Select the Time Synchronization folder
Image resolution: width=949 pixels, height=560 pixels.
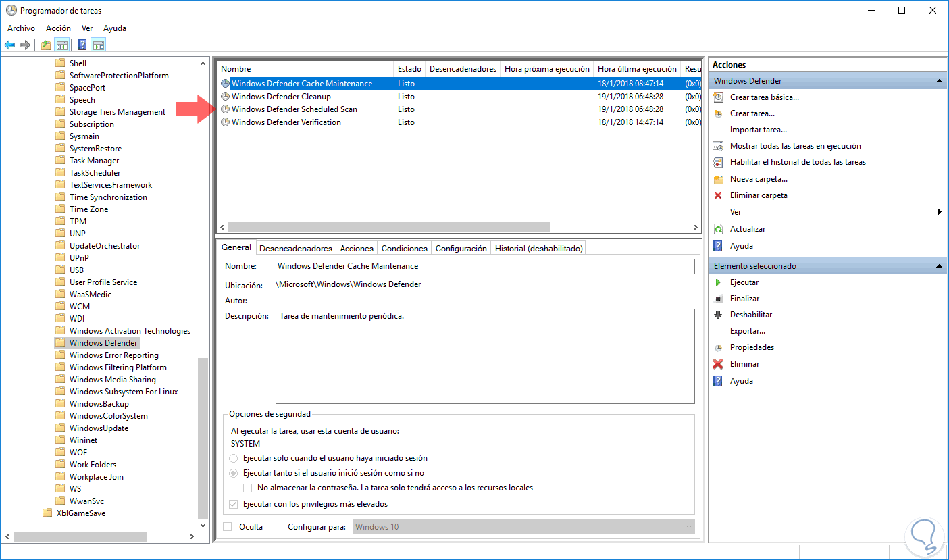click(108, 197)
